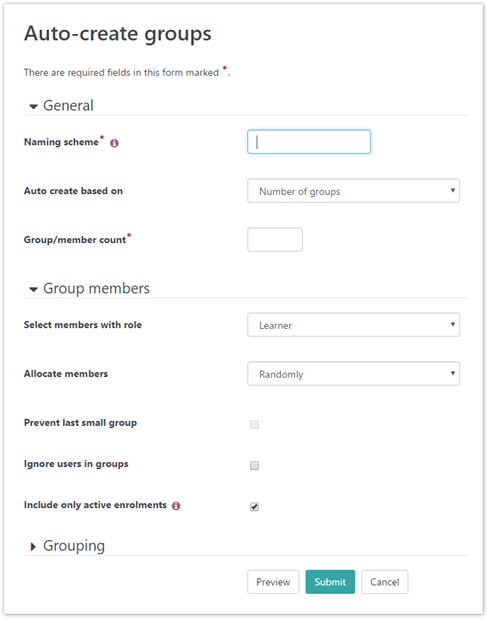Click the Ignore users in groups label
The height and width of the screenshot is (618, 487).
pyautogui.click(x=76, y=464)
